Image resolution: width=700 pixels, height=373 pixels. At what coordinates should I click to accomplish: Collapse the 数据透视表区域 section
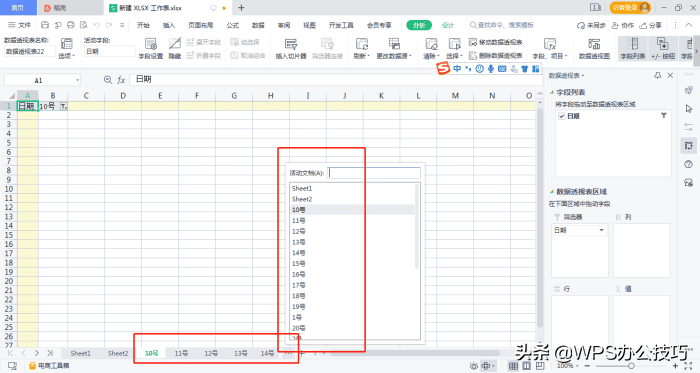coord(552,192)
